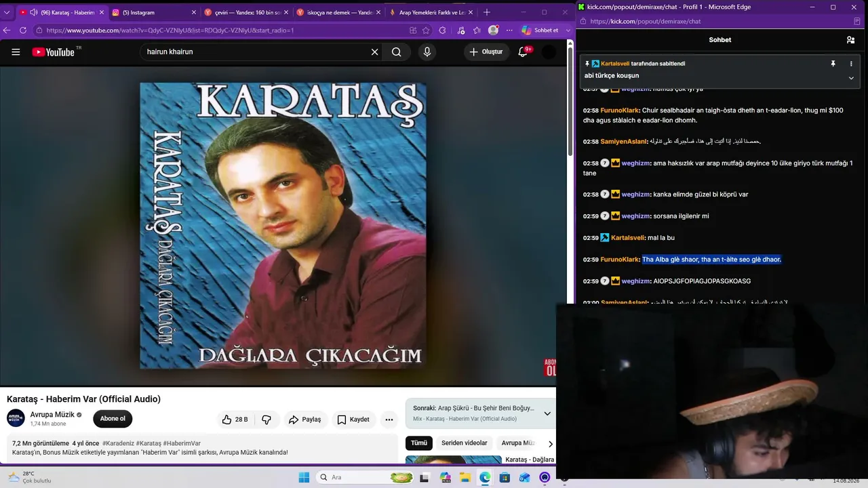The image size is (868, 488).
Task: Open the #Karadeniz hashtag link
Action: pyautogui.click(x=118, y=443)
